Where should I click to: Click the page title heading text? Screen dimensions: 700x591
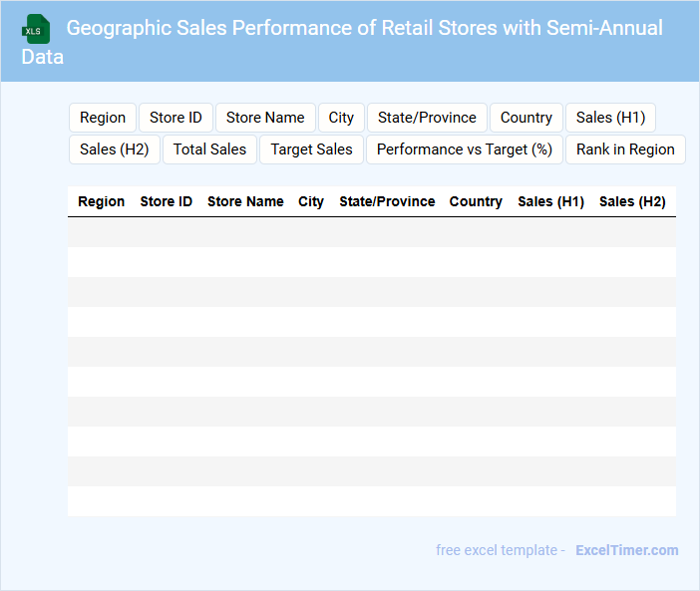point(364,28)
